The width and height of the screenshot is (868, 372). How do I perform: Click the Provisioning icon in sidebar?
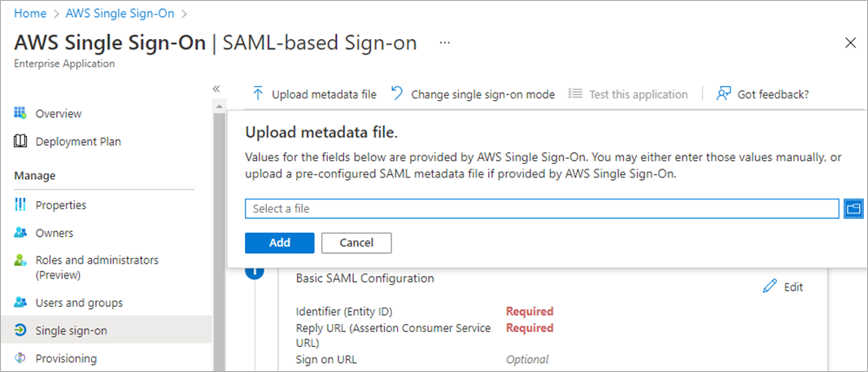pos(21,358)
